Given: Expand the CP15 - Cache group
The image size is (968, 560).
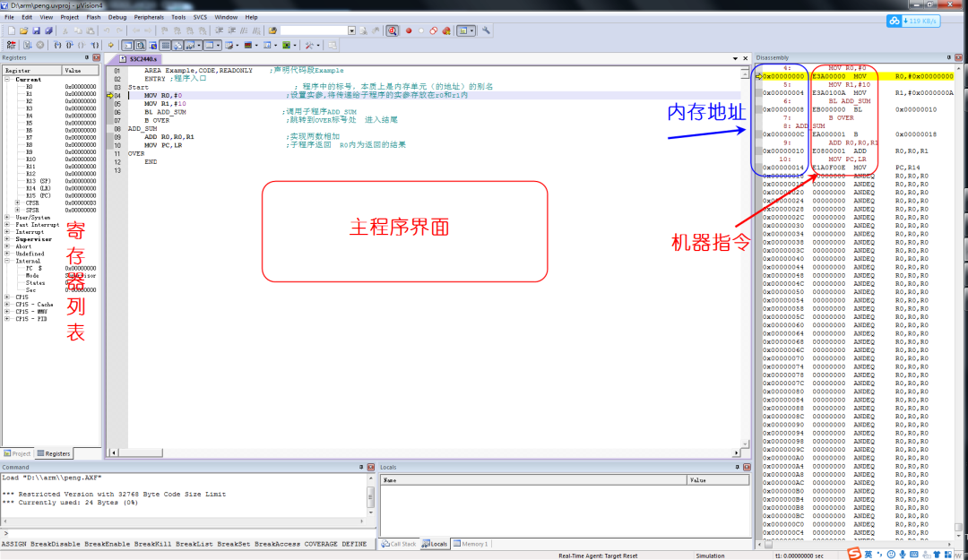Looking at the screenshot, I should coord(7,305).
